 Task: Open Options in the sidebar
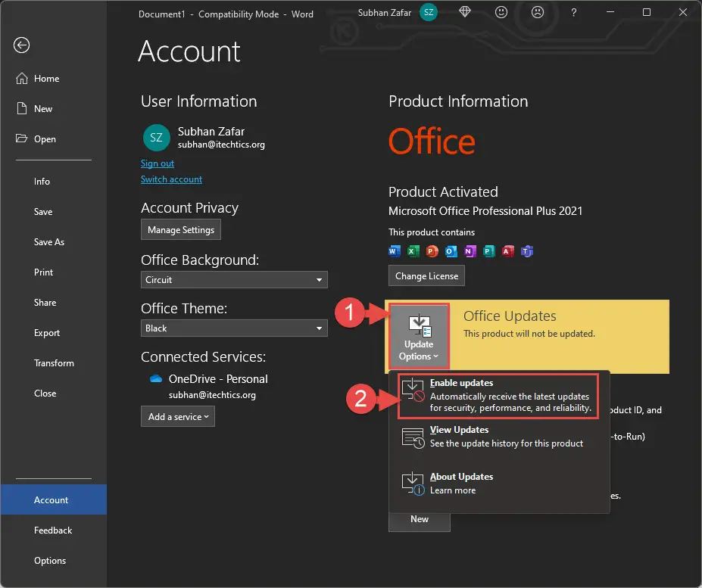(x=50, y=561)
